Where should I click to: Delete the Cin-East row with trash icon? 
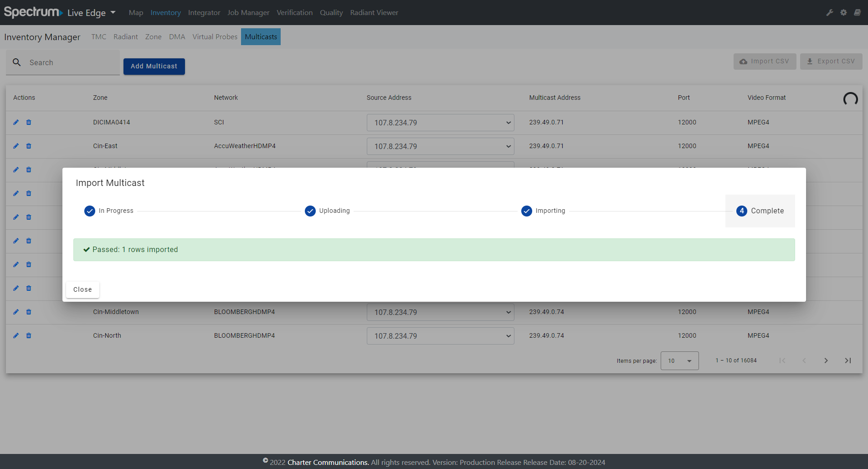[x=29, y=146]
